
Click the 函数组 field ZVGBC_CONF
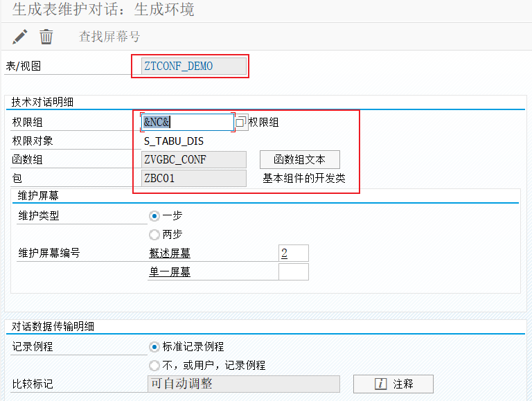click(194, 159)
